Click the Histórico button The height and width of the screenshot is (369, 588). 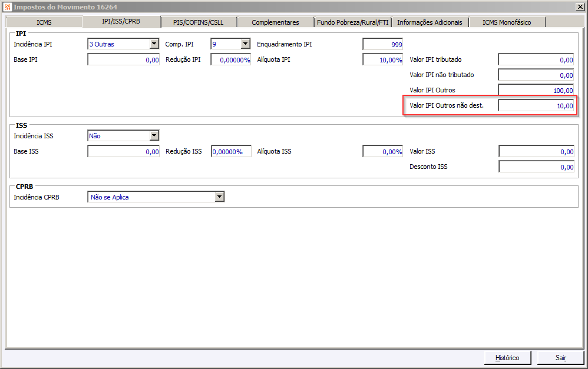pyautogui.click(x=507, y=357)
